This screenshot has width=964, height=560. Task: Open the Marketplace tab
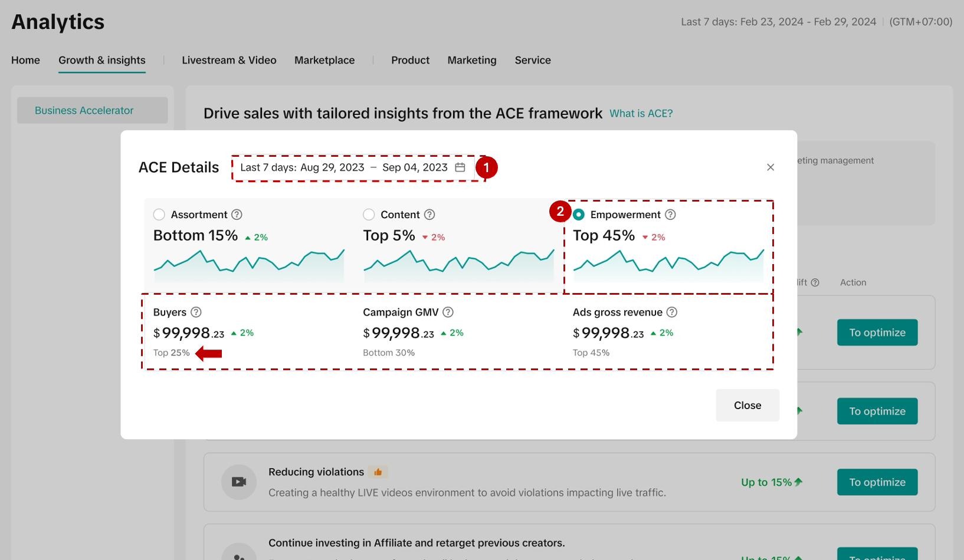(x=324, y=60)
